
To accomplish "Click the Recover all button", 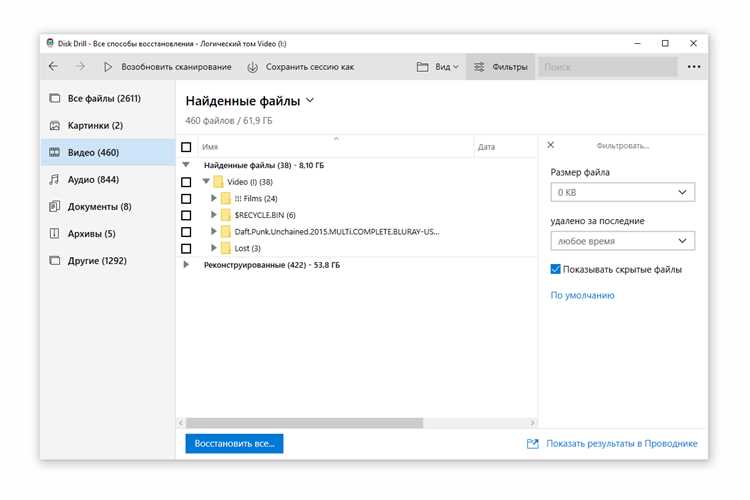I will pos(234,443).
